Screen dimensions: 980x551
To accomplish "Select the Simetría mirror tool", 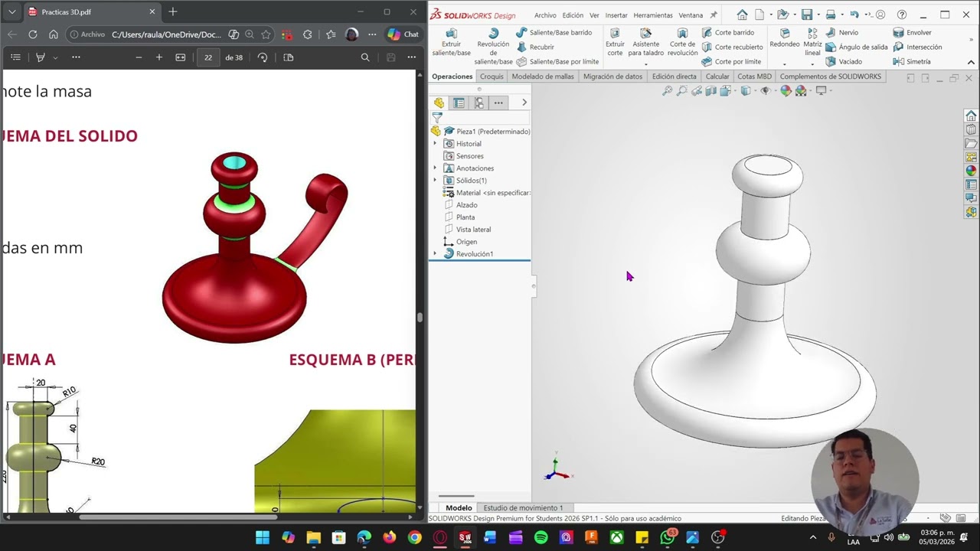I will pyautogui.click(x=912, y=62).
